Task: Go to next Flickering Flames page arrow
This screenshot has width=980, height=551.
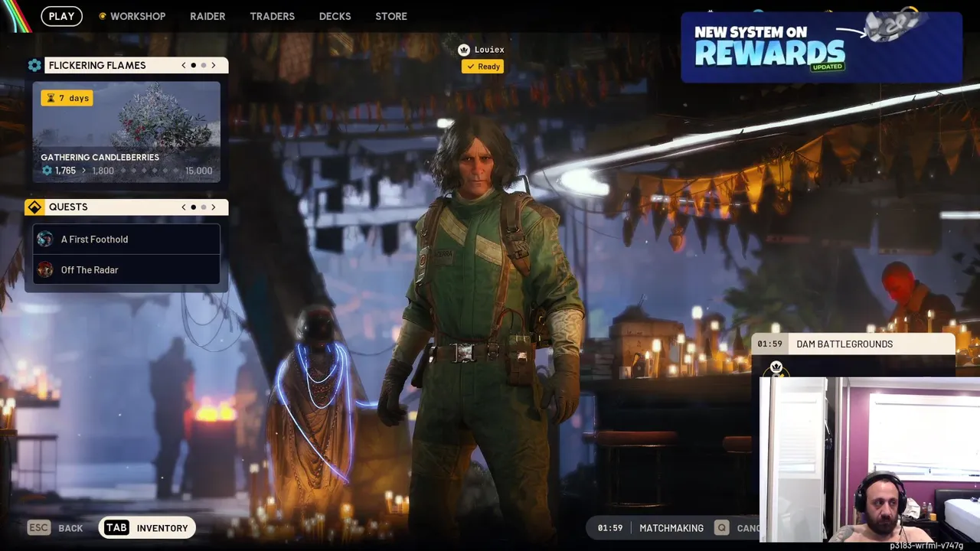Action: click(x=214, y=65)
